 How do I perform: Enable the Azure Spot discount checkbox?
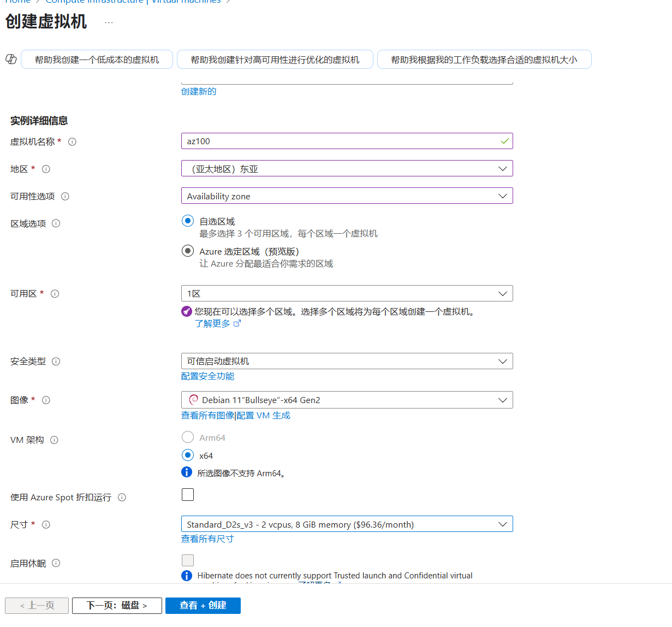[x=188, y=494]
